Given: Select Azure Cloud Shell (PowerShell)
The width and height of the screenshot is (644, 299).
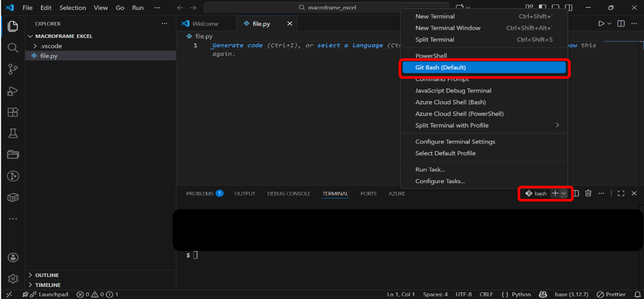Looking at the screenshot, I should click(x=484, y=114).
